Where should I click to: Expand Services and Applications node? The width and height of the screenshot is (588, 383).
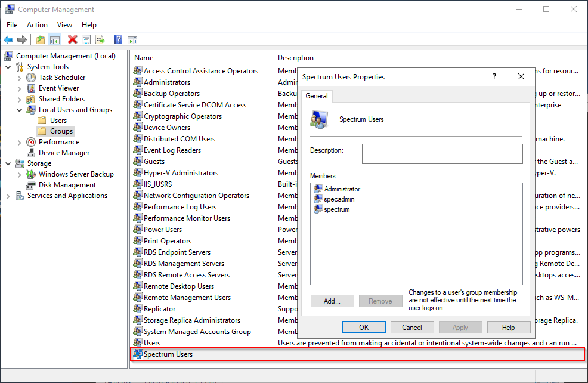[8, 196]
